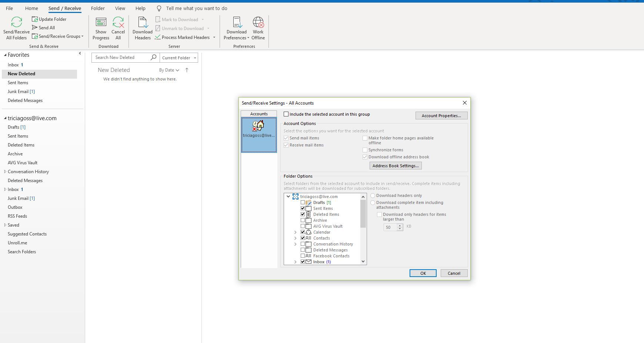Click Deleted Items trash icon in tree

pyautogui.click(x=308, y=214)
